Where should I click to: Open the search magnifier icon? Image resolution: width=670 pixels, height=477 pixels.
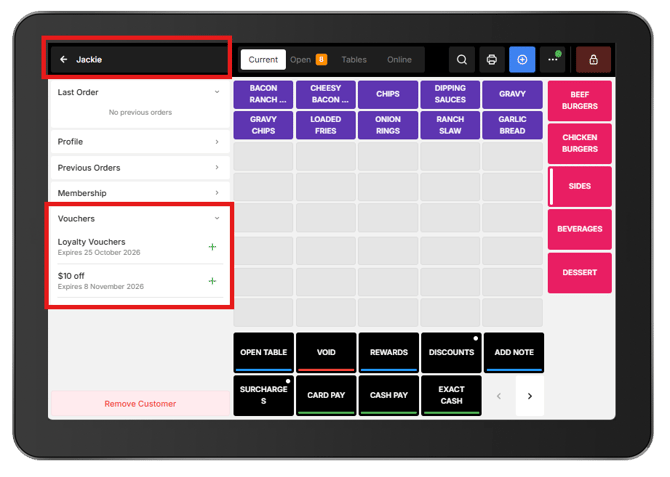[x=462, y=59]
